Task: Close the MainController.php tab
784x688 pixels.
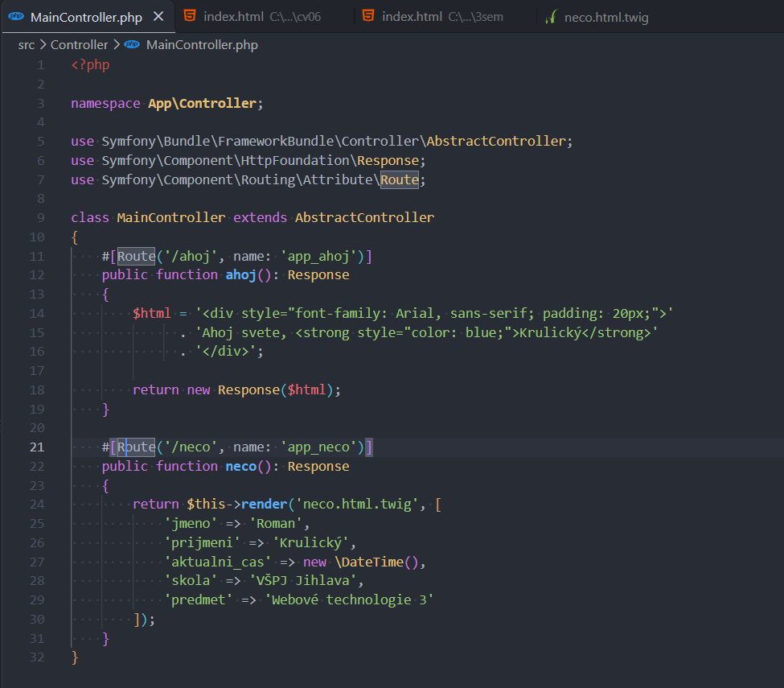Action: 158,17
